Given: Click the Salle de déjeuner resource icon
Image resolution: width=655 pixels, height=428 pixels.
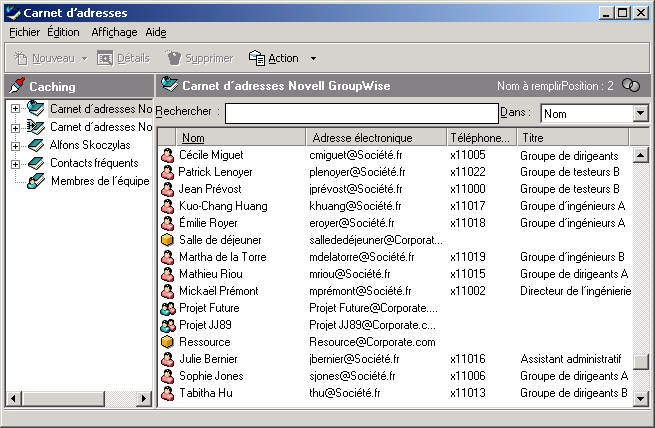Looking at the screenshot, I should 168,240.
